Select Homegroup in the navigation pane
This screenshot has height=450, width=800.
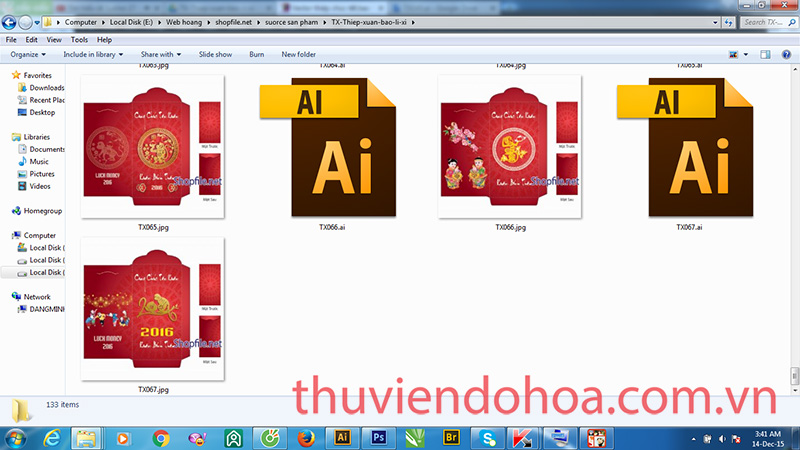coord(42,211)
